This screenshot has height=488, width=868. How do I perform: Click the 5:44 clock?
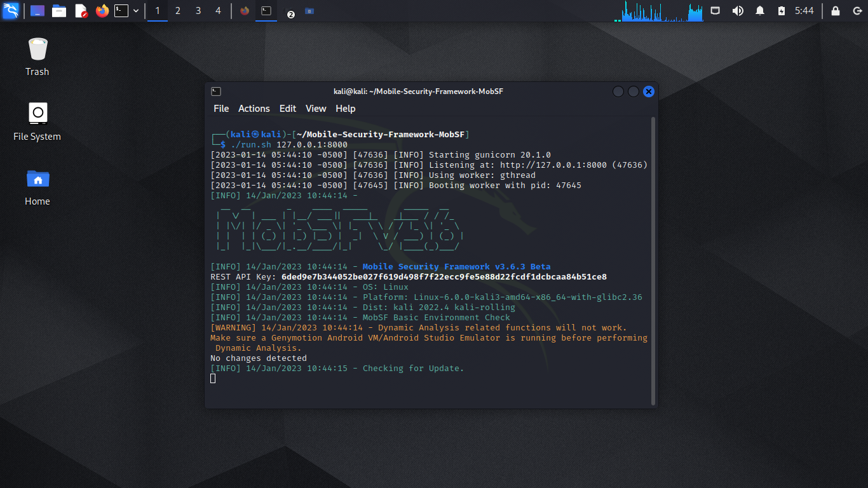tap(804, 11)
